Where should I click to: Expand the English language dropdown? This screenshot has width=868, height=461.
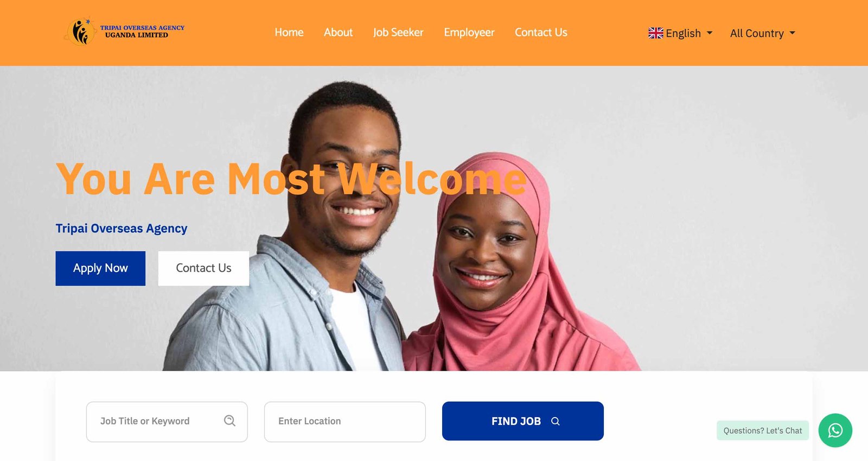(680, 33)
